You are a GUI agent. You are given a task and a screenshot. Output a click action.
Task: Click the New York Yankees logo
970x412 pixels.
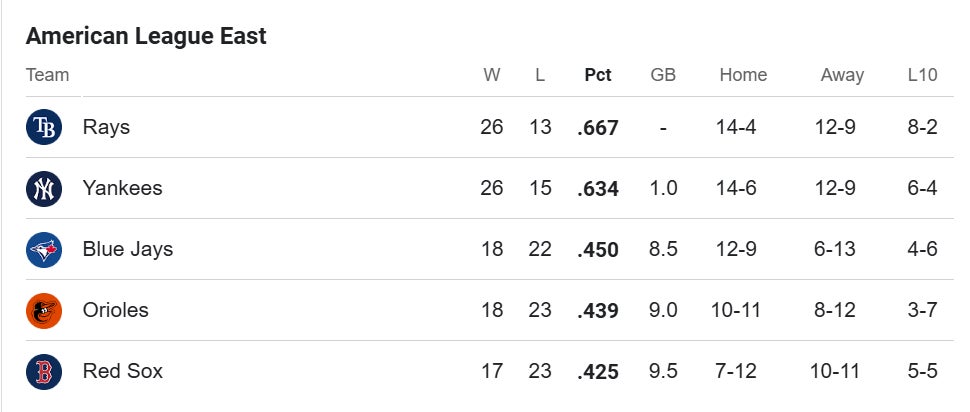point(44,189)
